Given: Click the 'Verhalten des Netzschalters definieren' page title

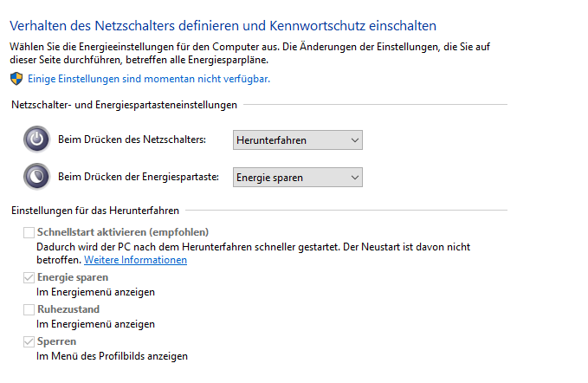Looking at the screenshot, I should pyautogui.click(x=223, y=27).
